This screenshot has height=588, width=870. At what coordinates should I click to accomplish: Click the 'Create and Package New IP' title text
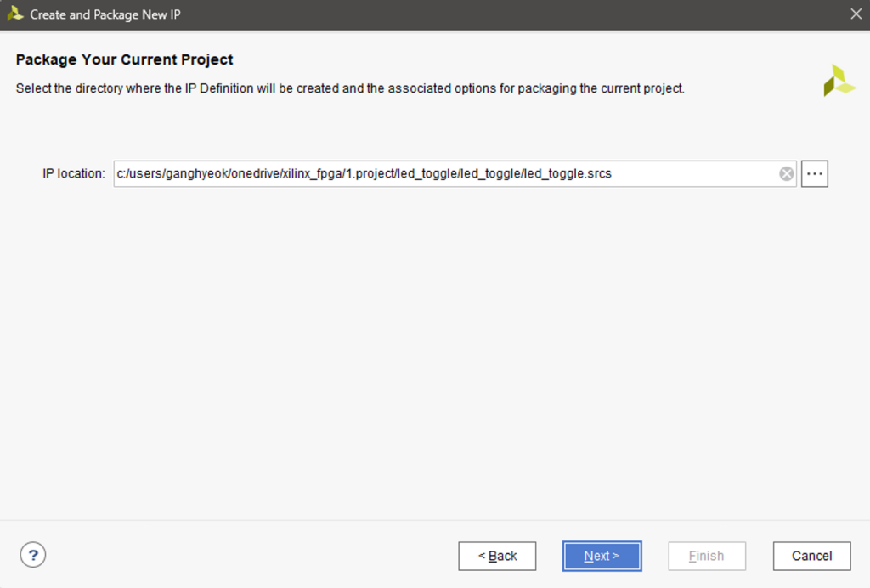(105, 14)
